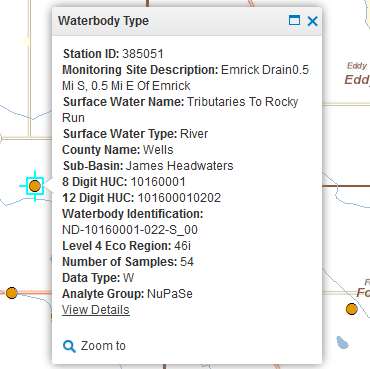Select the orange station marker near the Fo label
Viewport: 370px width, 369px height.
click(x=352, y=309)
